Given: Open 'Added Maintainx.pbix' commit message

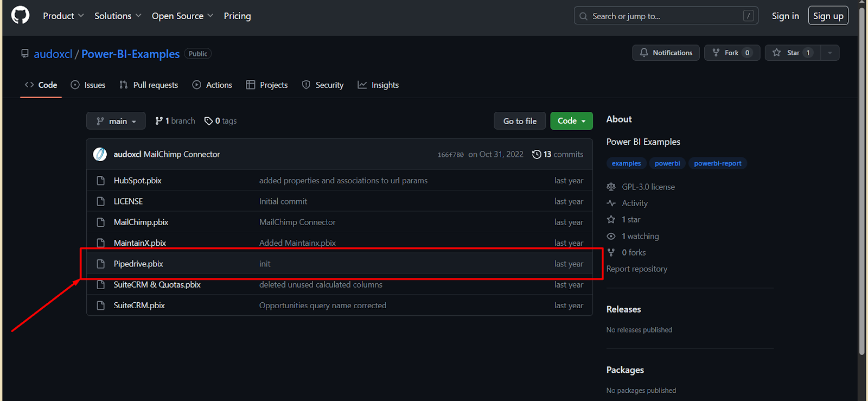Looking at the screenshot, I should pos(297,243).
